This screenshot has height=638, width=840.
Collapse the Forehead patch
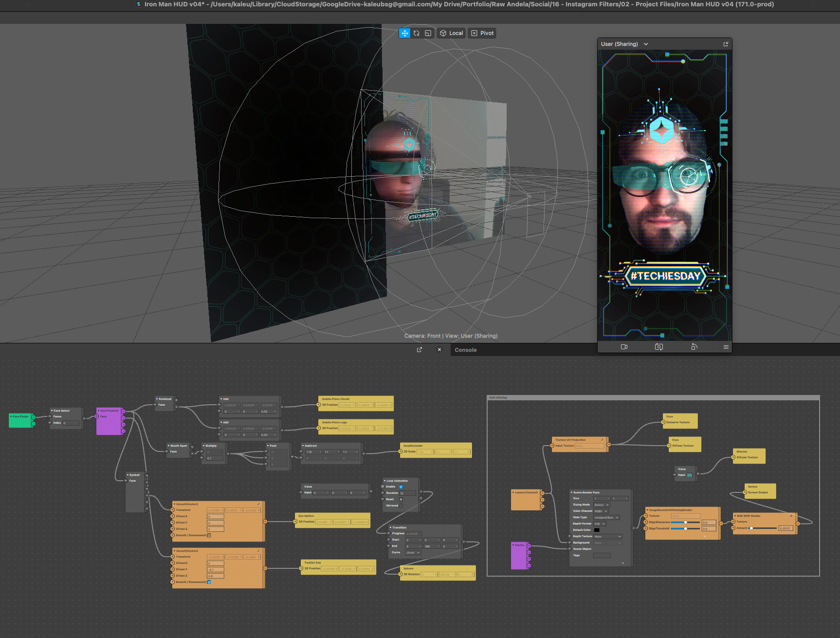click(x=157, y=399)
